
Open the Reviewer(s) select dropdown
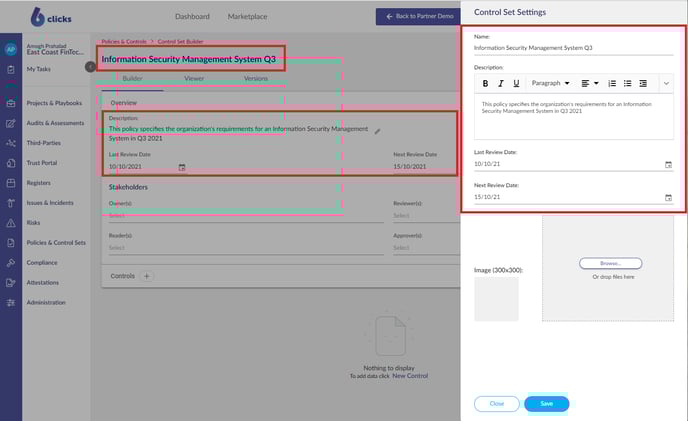[x=426, y=216]
